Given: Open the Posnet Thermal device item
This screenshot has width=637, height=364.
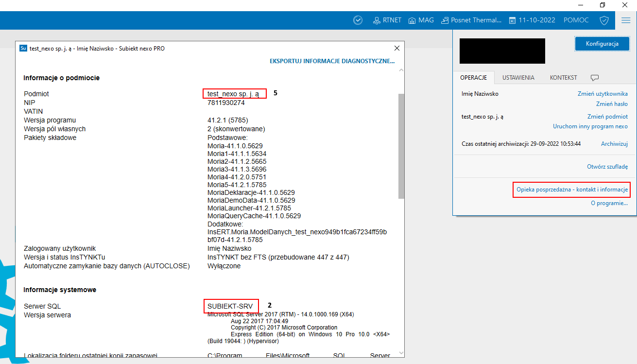Looking at the screenshot, I should pos(471,20).
